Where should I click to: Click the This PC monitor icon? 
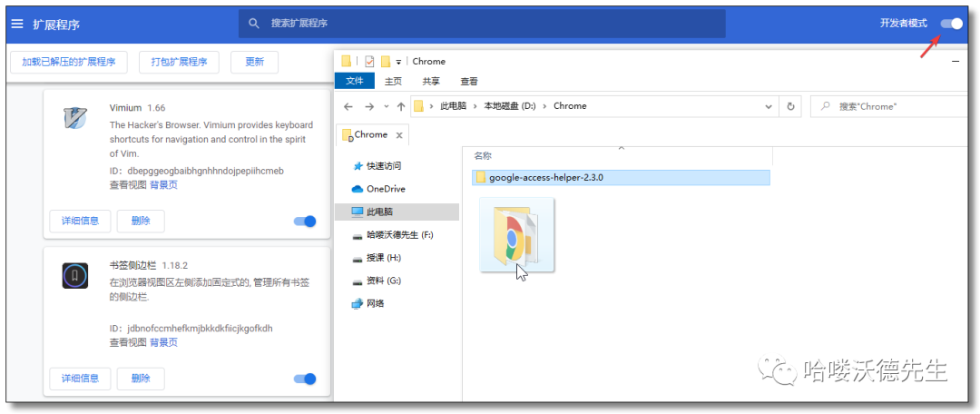(358, 212)
